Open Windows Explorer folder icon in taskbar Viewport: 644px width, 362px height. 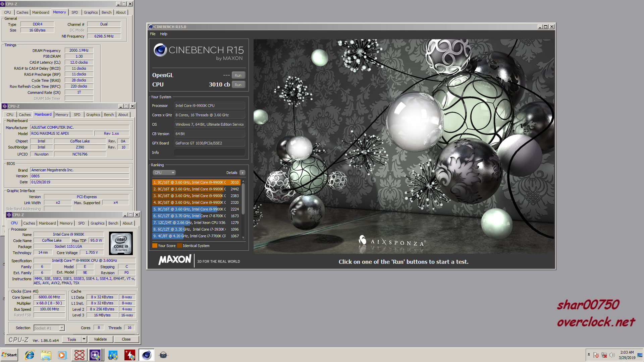coord(46,355)
